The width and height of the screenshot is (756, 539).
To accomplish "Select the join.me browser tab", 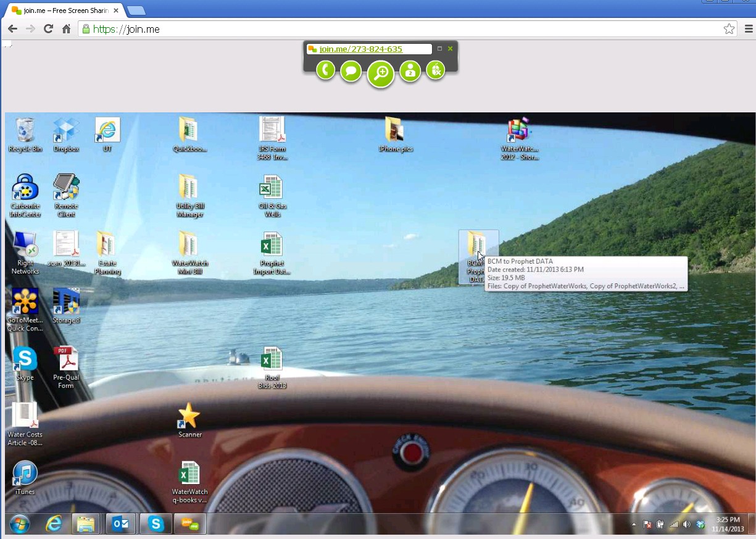I will 65,10.
